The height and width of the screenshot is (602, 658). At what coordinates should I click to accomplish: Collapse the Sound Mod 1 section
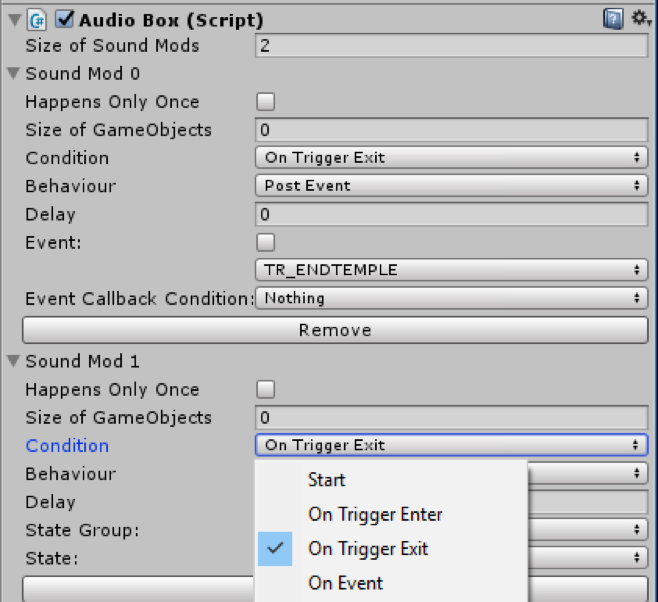click(13, 361)
